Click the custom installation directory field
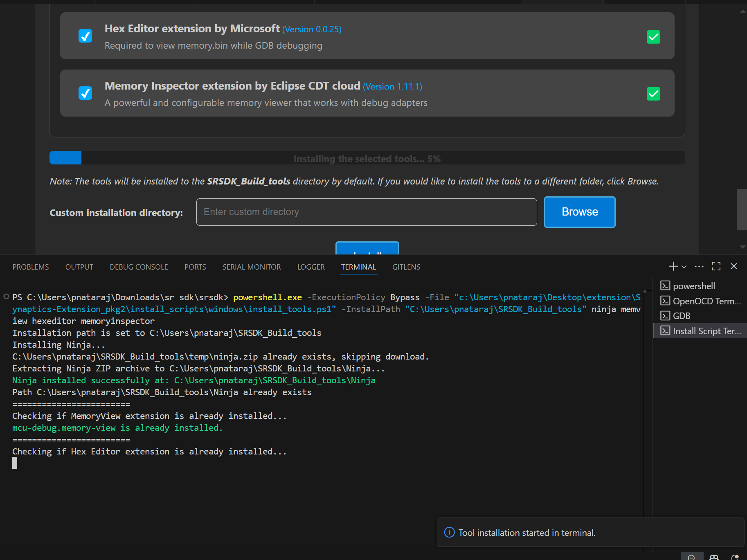This screenshot has height=560, width=747. tap(366, 212)
